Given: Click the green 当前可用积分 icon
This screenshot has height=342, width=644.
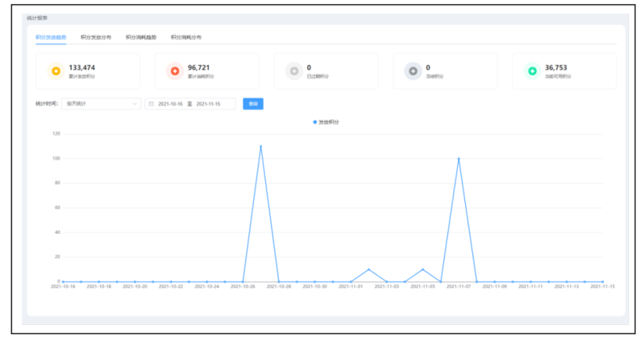Looking at the screenshot, I should tap(532, 71).
